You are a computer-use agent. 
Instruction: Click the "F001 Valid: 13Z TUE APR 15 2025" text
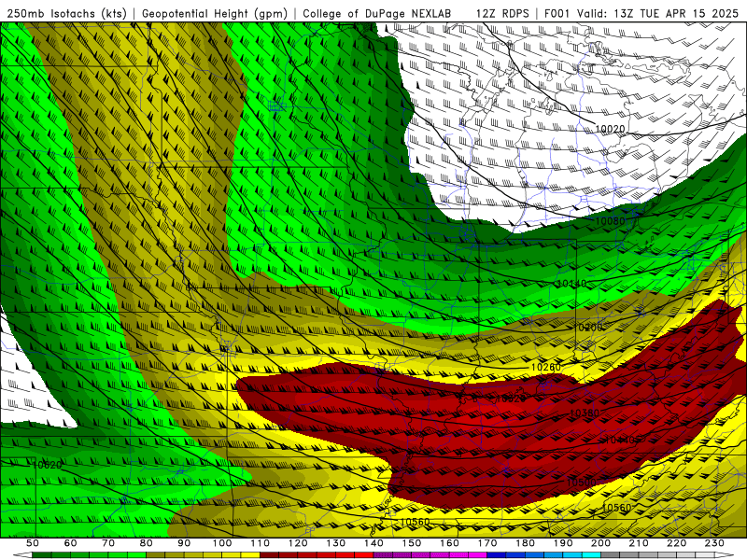coord(641,13)
